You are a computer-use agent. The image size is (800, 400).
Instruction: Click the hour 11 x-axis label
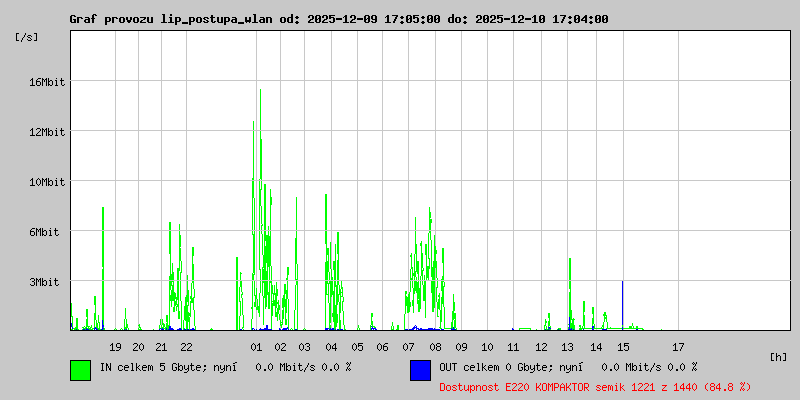(x=513, y=347)
